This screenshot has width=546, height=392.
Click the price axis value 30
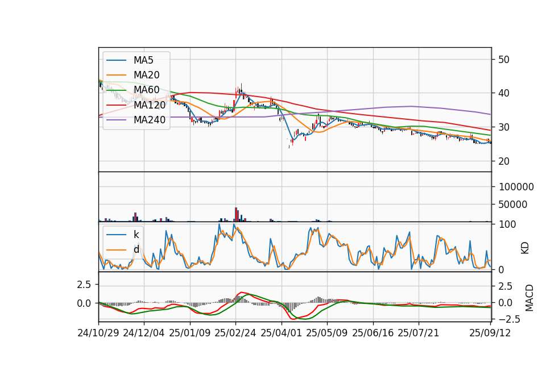(503, 127)
